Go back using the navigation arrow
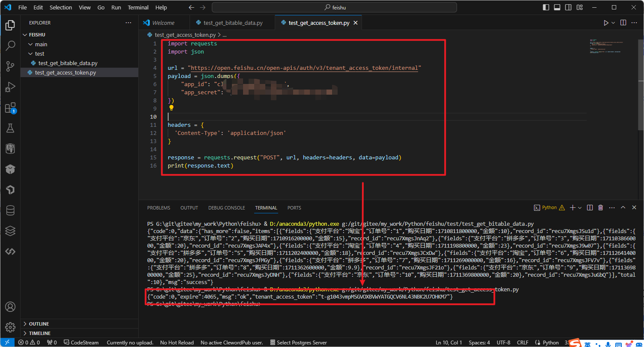Screen dimensions: 644x347 coord(191,7)
